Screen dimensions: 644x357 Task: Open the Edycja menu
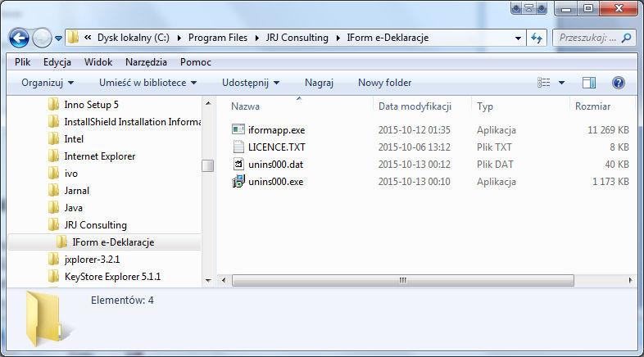pos(57,62)
